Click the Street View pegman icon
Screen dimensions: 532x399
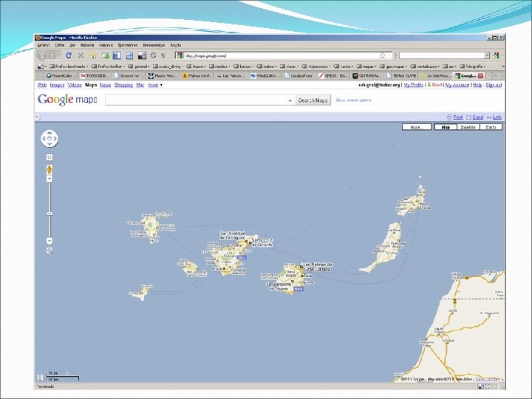coord(50,170)
